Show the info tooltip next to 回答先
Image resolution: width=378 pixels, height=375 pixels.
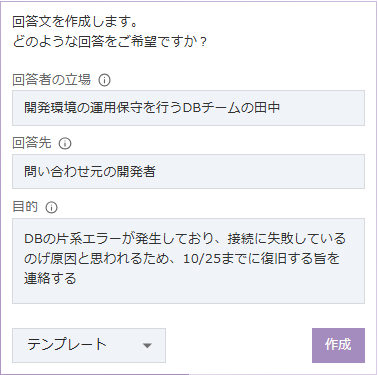(65, 144)
